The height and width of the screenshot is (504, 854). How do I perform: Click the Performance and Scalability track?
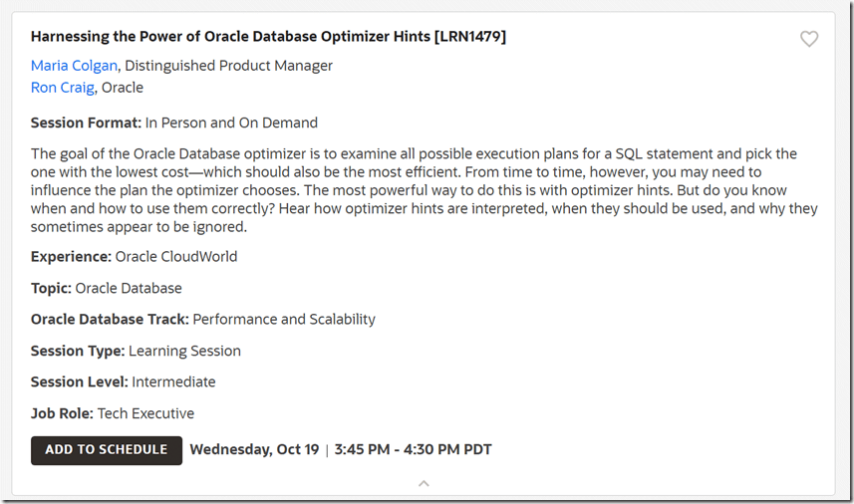284,320
